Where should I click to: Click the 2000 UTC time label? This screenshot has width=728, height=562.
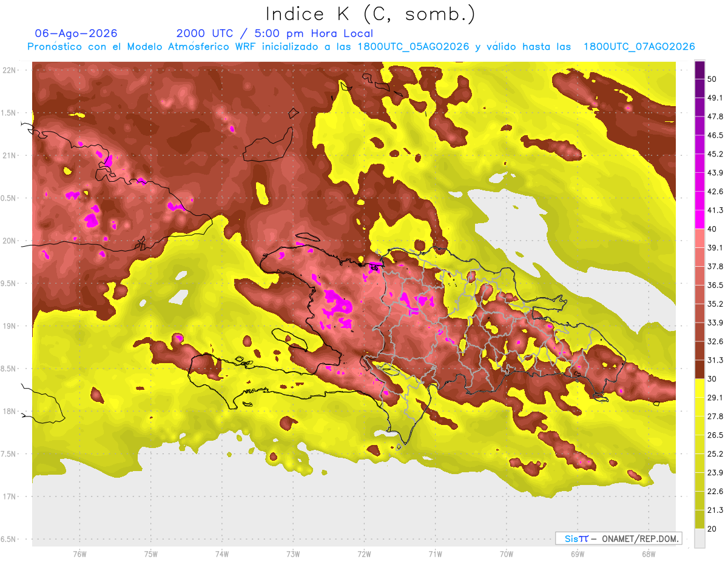coord(204,33)
